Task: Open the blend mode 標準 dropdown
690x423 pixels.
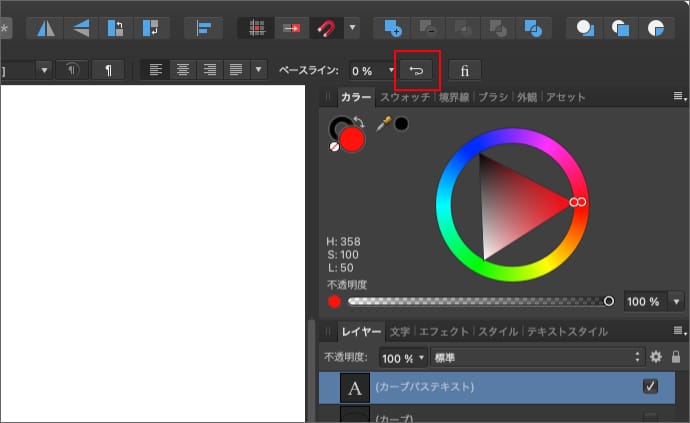Action: tap(538, 357)
